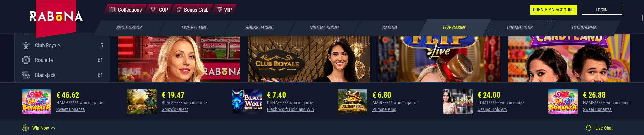Click the Login button

pos(601,10)
